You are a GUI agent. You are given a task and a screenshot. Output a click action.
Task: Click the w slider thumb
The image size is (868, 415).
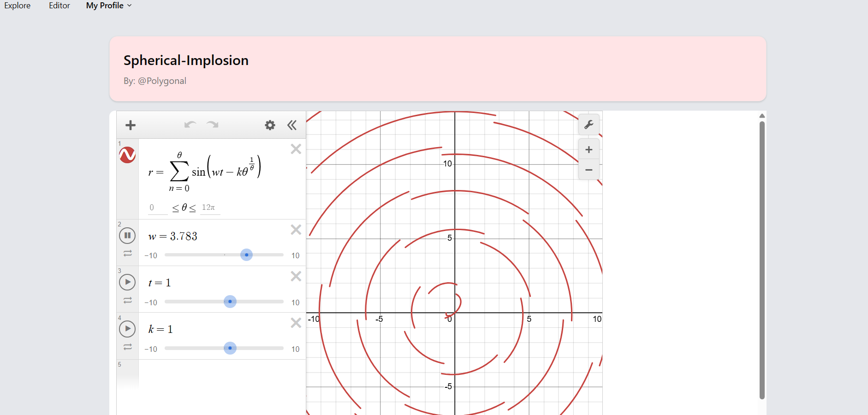(x=247, y=255)
